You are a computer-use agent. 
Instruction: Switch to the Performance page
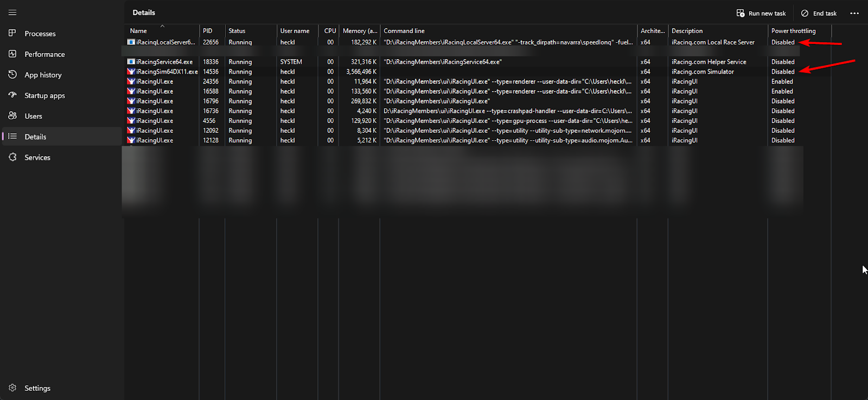pyautogui.click(x=62, y=54)
